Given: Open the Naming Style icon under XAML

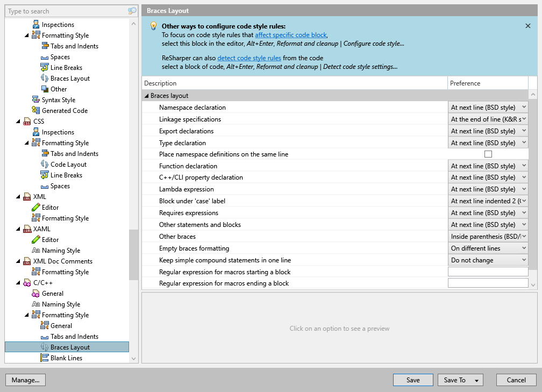Looking at the screenshot, I should click(36, 250).
